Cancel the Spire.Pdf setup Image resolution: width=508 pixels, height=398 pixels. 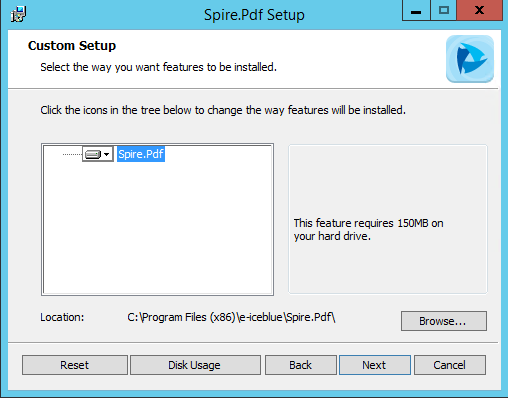(450, 365)
